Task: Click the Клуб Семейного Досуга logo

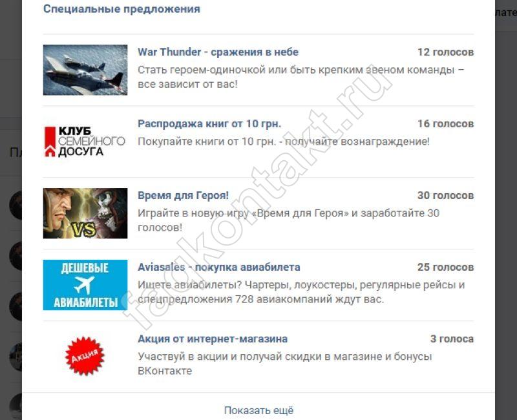Action: (x=85, y=142)
